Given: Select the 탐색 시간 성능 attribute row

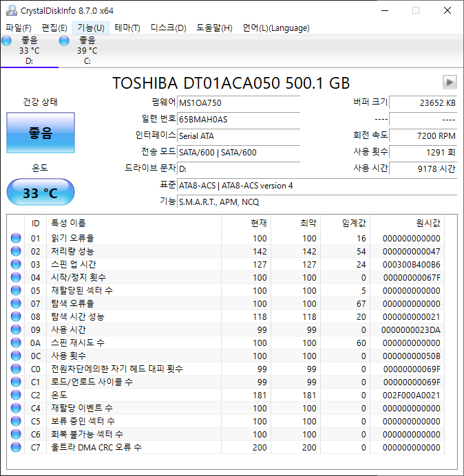Looking at the screenshot, I should (x=226, y=316).
